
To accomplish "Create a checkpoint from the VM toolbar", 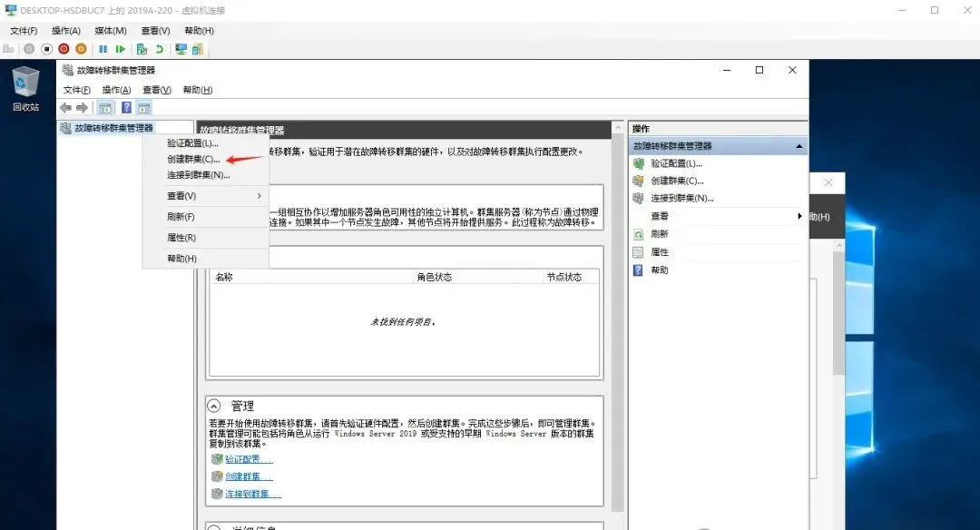I will coord(141,49).
